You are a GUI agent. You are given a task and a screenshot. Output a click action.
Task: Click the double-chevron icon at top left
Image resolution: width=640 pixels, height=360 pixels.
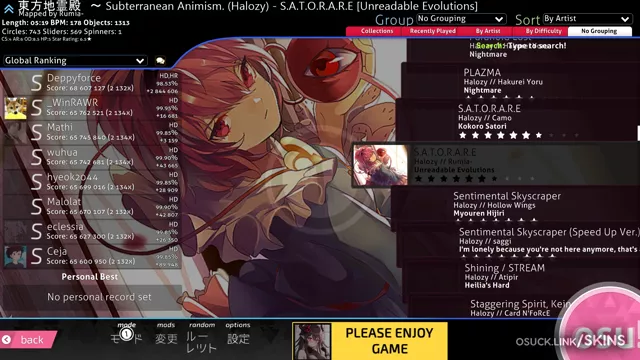pos(9,8)
